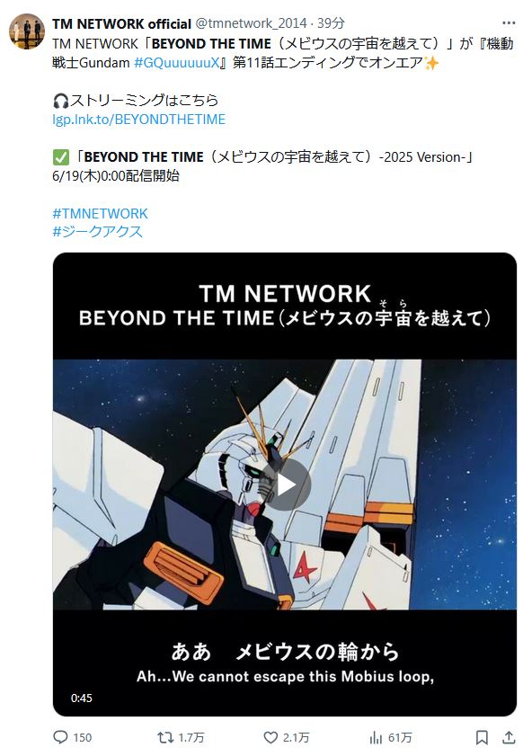Open the lgp.lnk.to/BEYONDTHETIME streaming link
Image resolution: width=532 pixels, height=756 pixels.
(138, 120)
